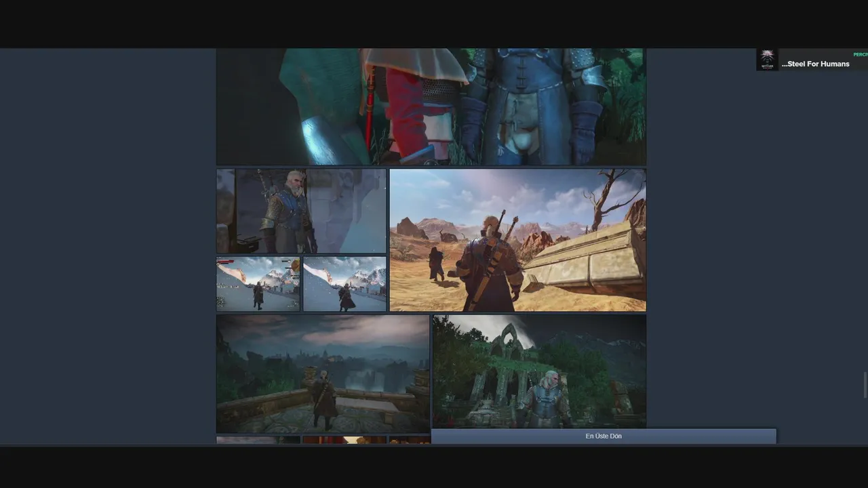Open the desert canyon Geralt screenshot
Viewport: 868px width, 488px height.
(518, 240)
